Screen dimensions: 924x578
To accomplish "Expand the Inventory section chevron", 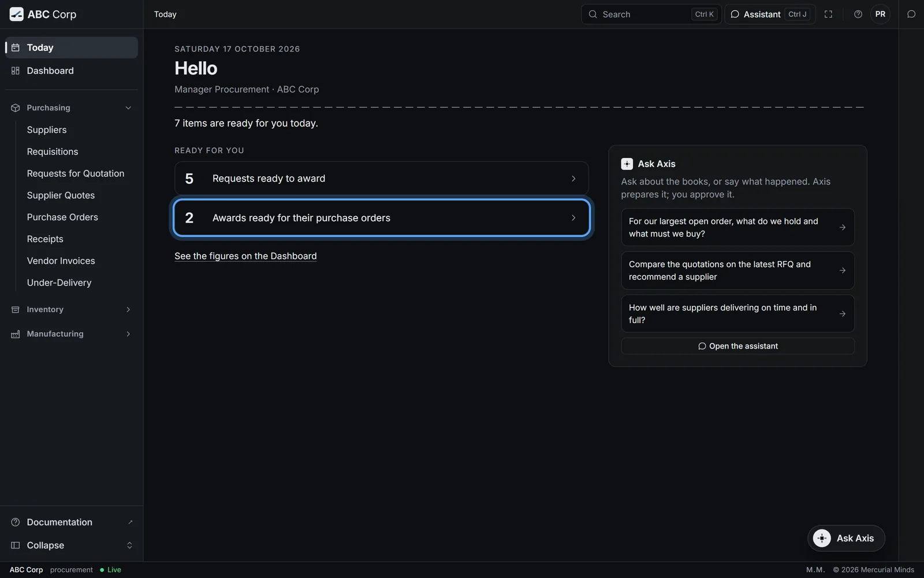I will point(128,310).
